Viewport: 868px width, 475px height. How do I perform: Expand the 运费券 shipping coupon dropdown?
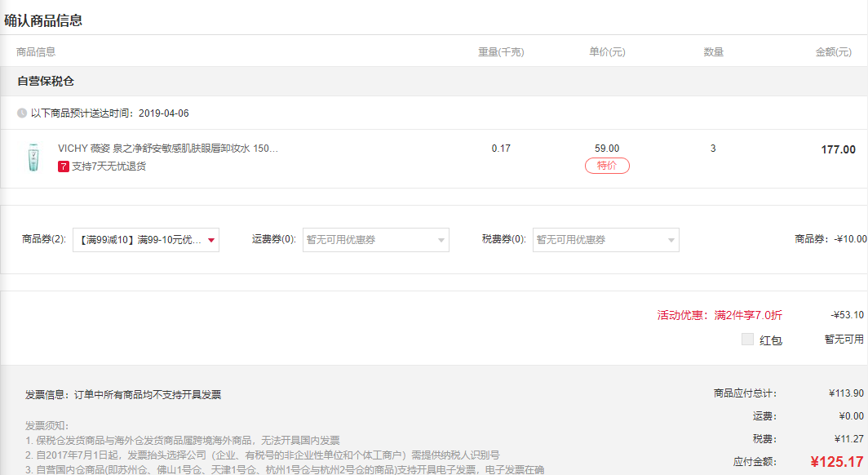376,240
